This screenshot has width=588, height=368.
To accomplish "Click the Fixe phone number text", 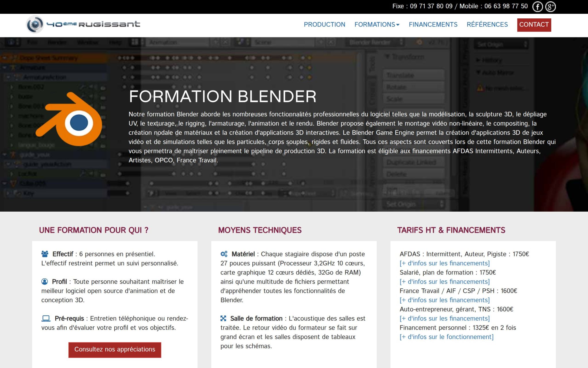I will tap(422, 6).
